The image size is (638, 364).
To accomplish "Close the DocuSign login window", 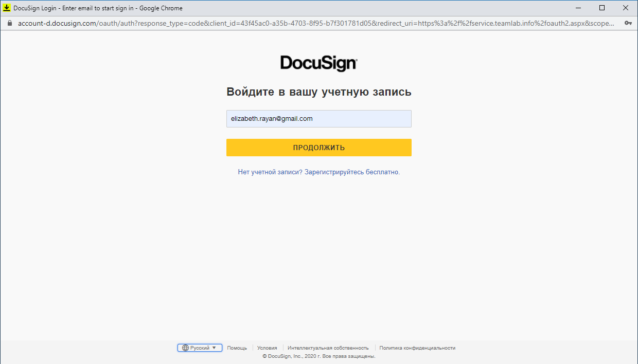I will click(626, 8).
